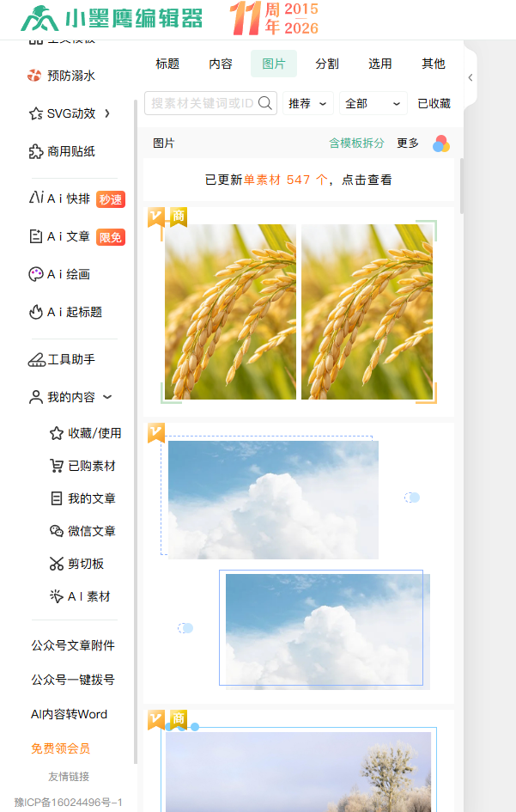Click the SVG动效 star icon
The image size is (516, 812).
[36, 113]
